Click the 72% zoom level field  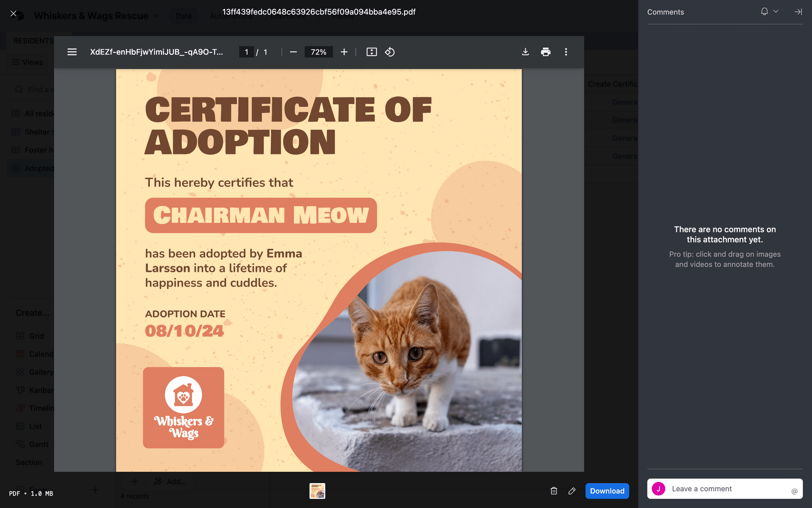pyautogui.click(x=318, y=52)
